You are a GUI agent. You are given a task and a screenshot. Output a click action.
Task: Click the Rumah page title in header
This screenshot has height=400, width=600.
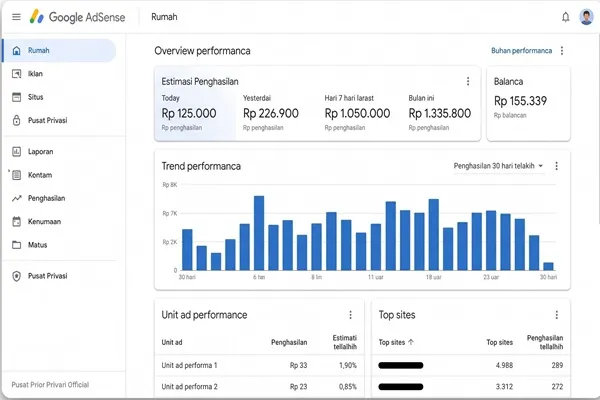point(164,17)
